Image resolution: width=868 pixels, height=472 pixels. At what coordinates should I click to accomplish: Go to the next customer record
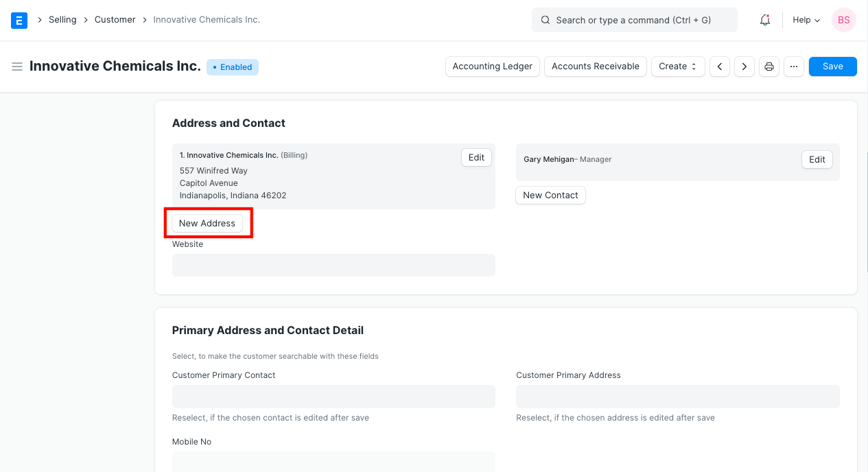(x=744, y=66)
